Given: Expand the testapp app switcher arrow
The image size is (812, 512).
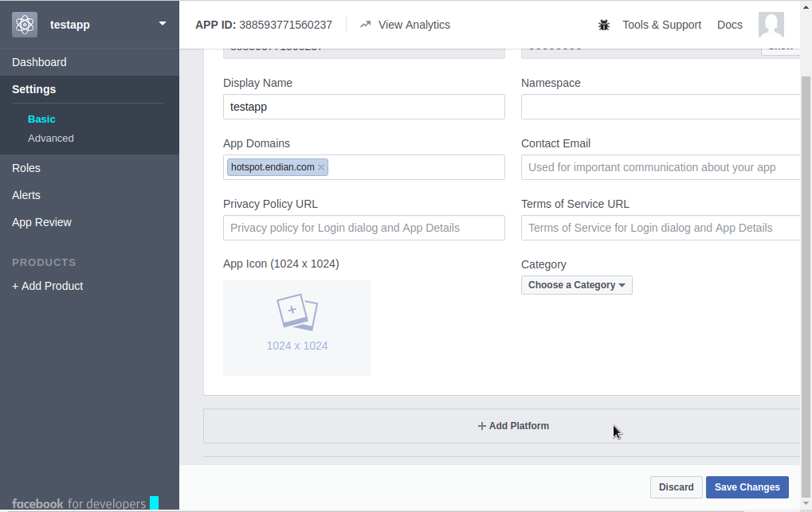Looking at the screenshot, I should (163, 24).
